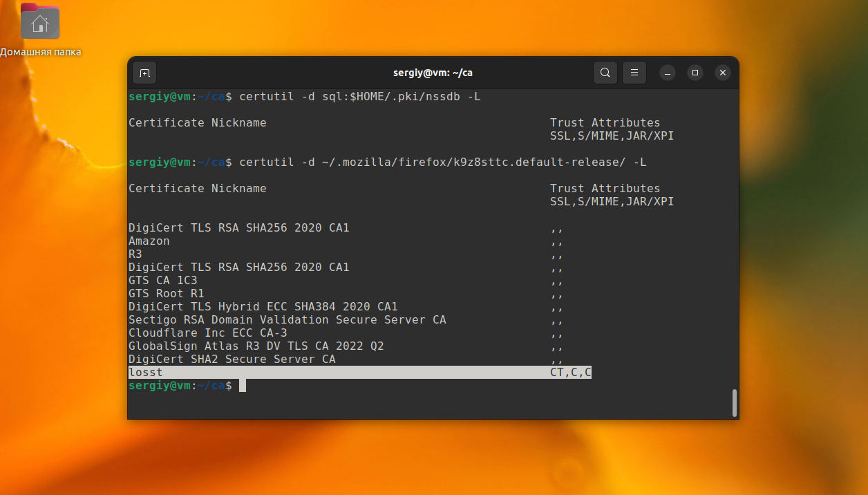Open the terminal search tool
Screen dimensions: 868x495
605,73
